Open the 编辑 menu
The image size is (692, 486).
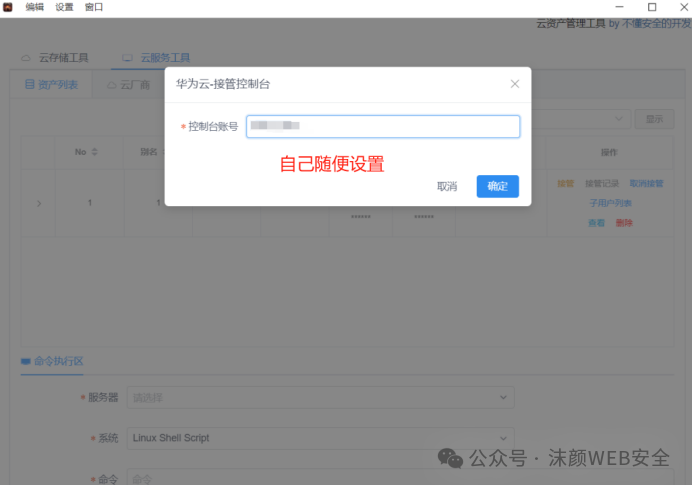[34, 7]
